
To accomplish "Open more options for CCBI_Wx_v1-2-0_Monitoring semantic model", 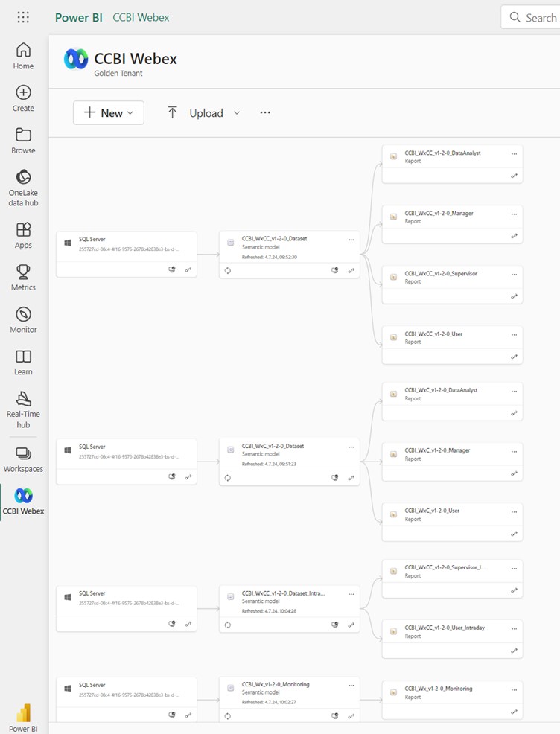I will coord(351,686).
